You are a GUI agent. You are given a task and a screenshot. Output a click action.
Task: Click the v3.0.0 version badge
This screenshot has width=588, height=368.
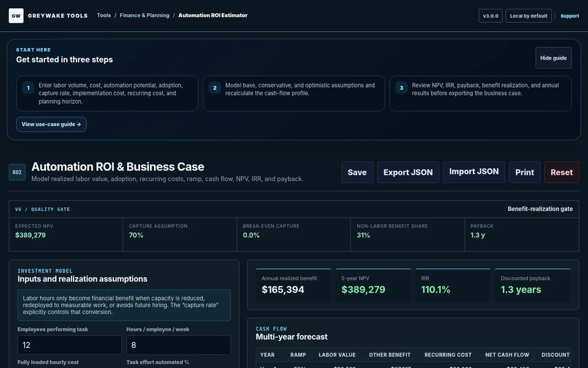coord(491,16)
